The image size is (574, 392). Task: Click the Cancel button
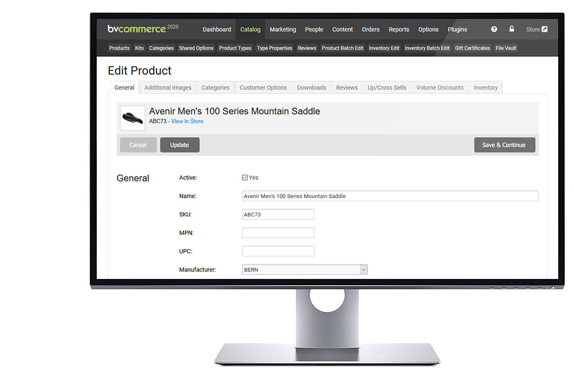[138, 145]
